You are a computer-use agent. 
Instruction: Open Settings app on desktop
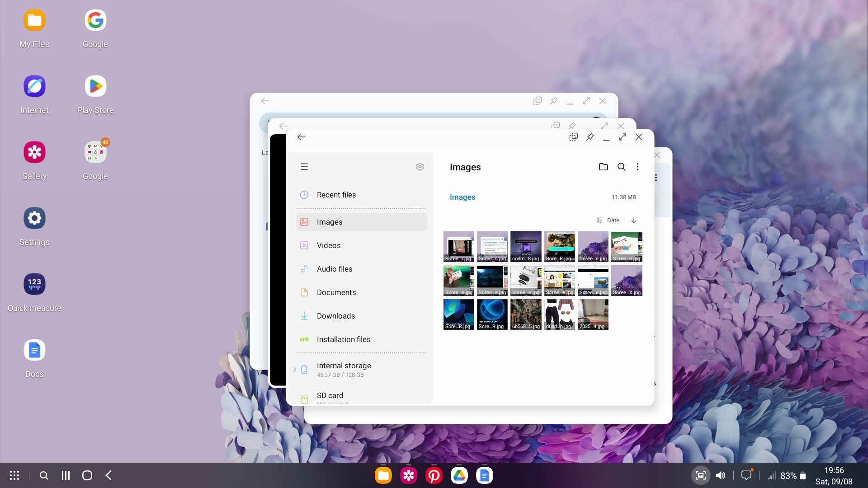(x=34, y=226)
